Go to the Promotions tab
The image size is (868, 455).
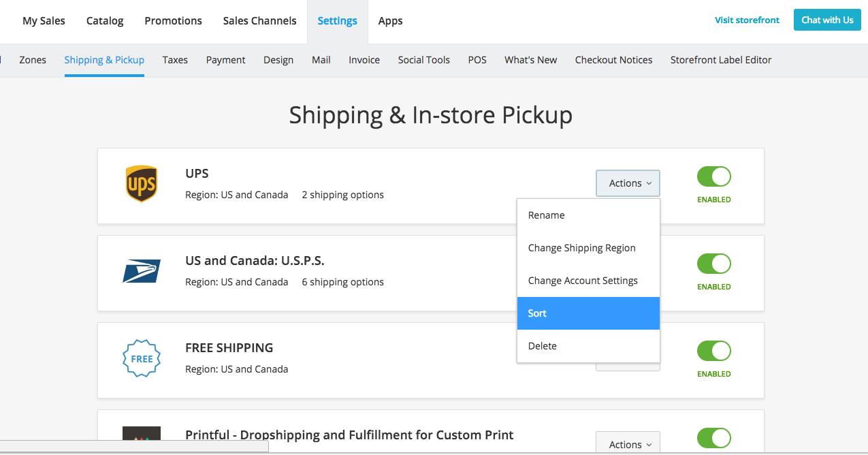click(x=173, y=20)
